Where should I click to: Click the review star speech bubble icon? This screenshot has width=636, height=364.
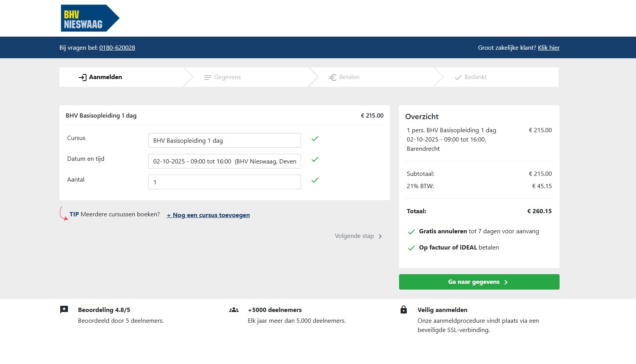tap(64, 310)
